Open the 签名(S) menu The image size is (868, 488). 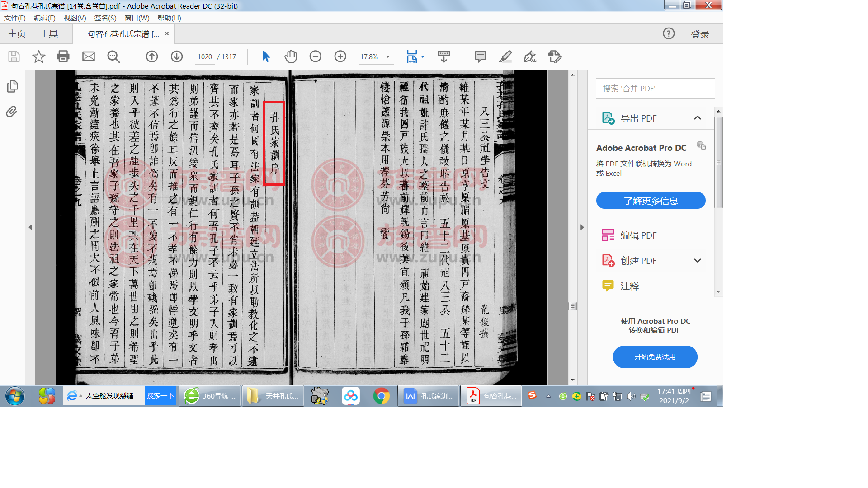point(105,18)
